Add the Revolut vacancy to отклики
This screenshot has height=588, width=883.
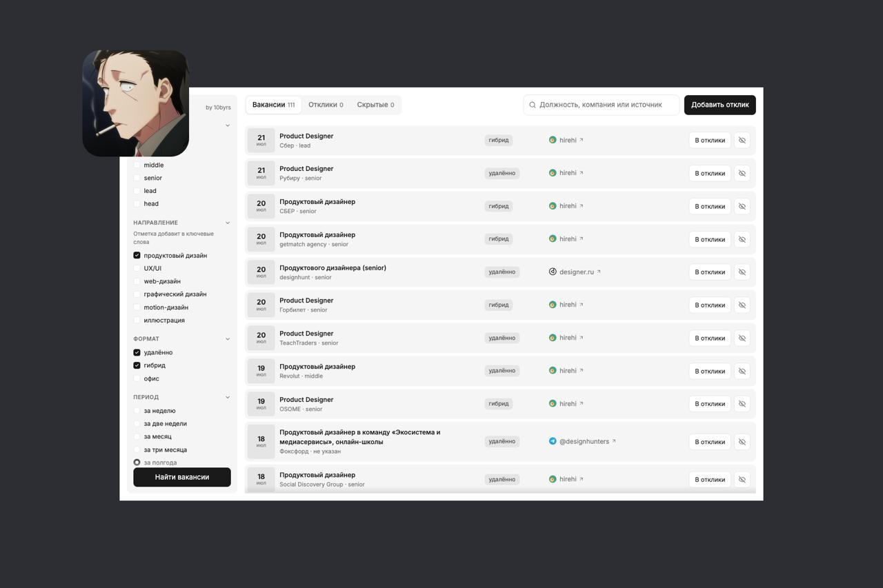pos(710,371)
